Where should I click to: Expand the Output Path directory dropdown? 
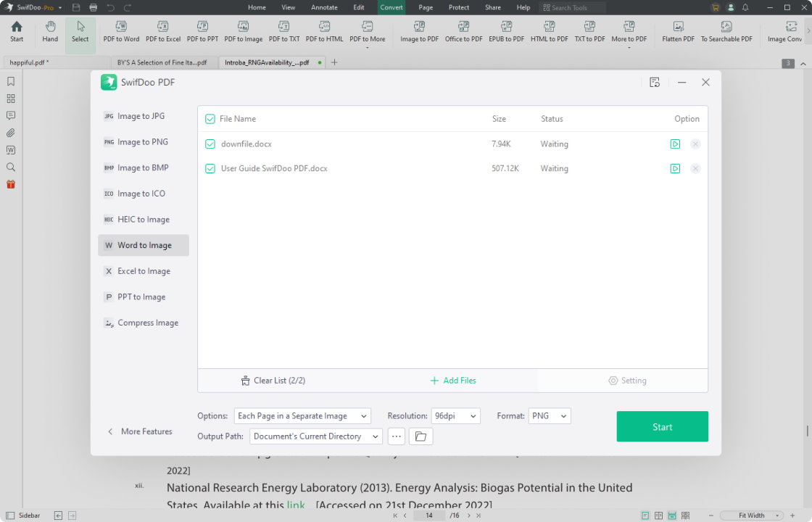316,436
